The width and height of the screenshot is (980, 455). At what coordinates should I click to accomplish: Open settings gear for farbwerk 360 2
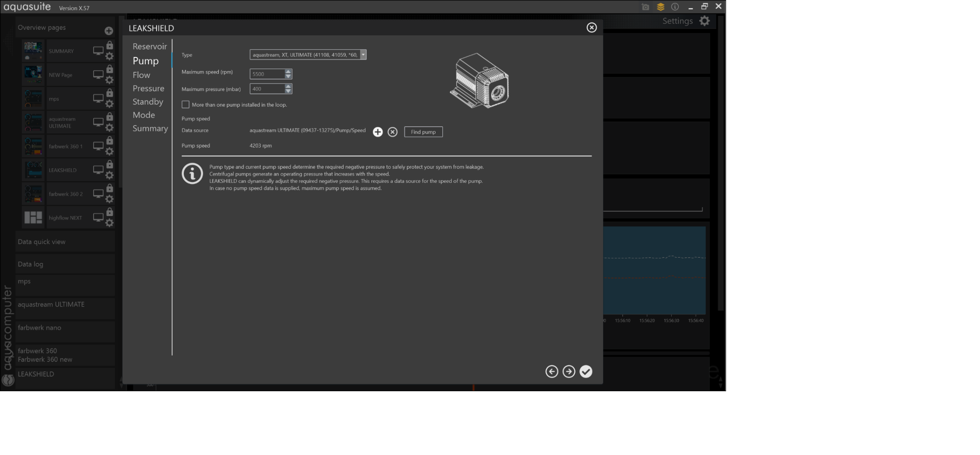pyautogui.click(x=109, y=199)
